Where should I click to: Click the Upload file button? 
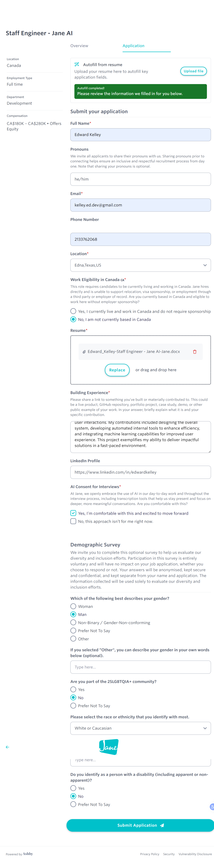[193, 71]
